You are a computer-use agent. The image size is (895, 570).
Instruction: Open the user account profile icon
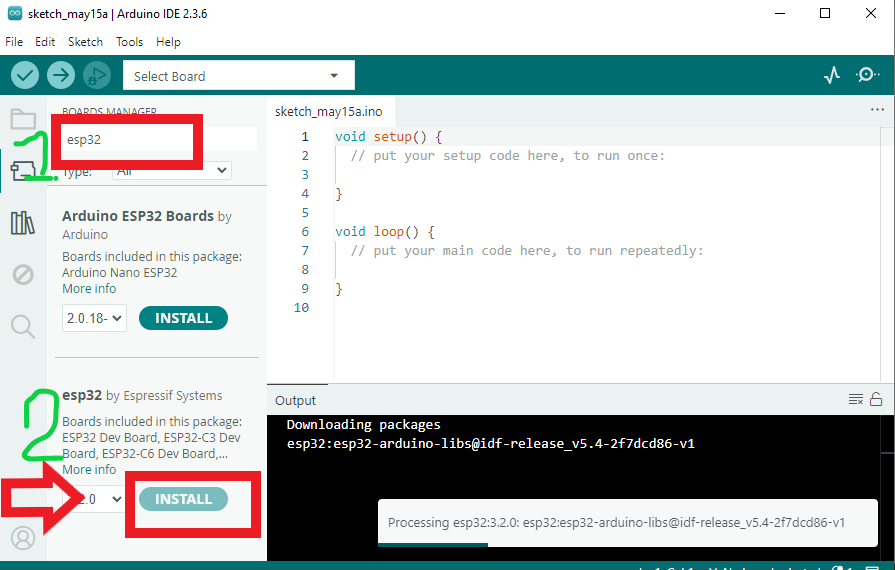click(23, 537)
